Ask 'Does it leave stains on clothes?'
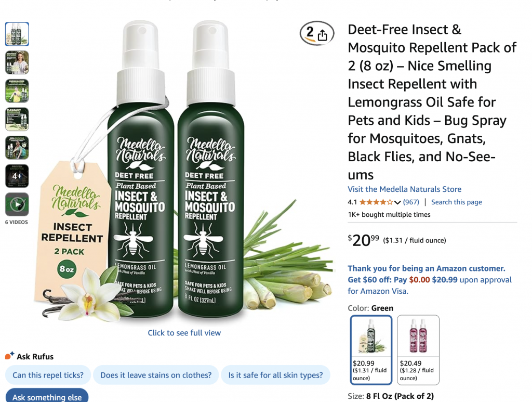The width and height of the screenshot is (532, 402). tap(156, 375)
